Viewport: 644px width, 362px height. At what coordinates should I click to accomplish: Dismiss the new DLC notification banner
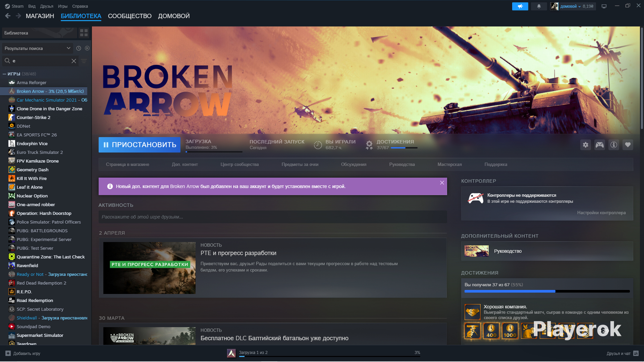coord(442,183)
